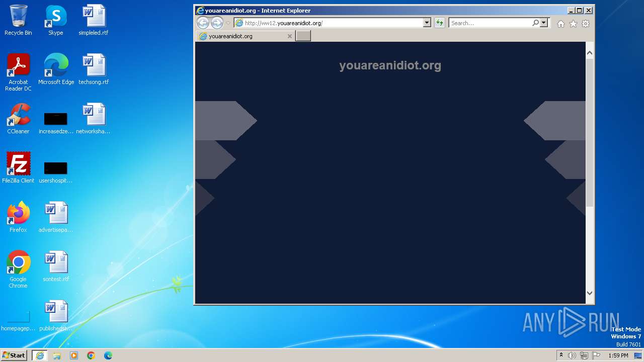Open the Action Center flag icon
Screen dimensions: 644x362
click(596, 355)
